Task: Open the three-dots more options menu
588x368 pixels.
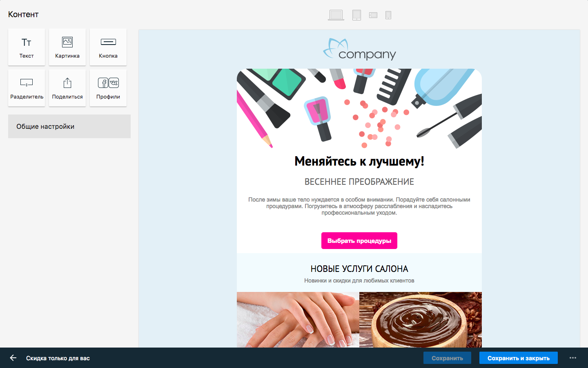Action: point(573,358)
